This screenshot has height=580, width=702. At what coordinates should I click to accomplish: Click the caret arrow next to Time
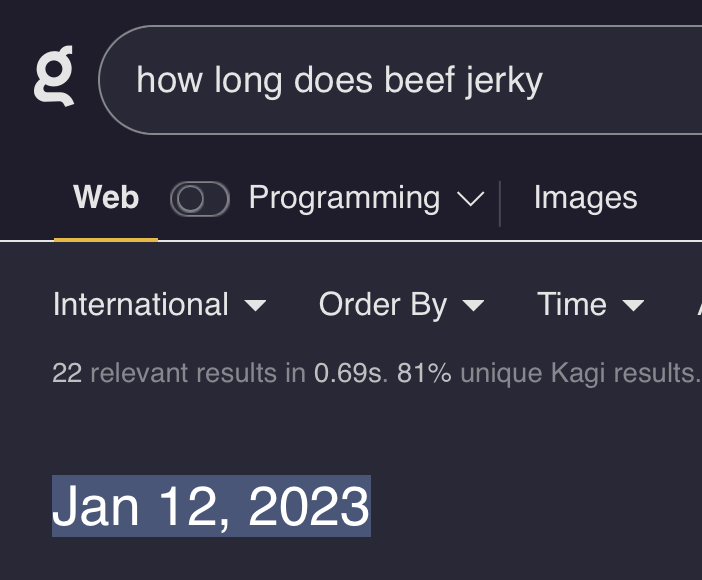click(632, 305)
